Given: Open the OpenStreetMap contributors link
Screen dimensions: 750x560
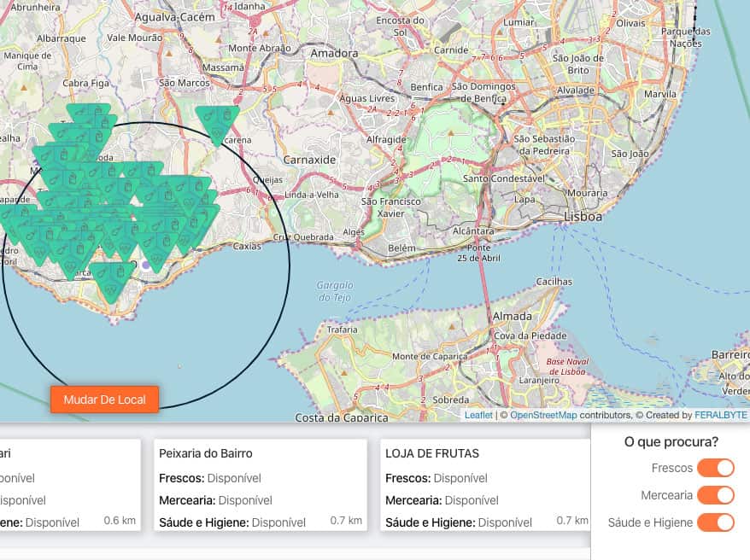Looking at the screenshot, I should pos(542,415).
